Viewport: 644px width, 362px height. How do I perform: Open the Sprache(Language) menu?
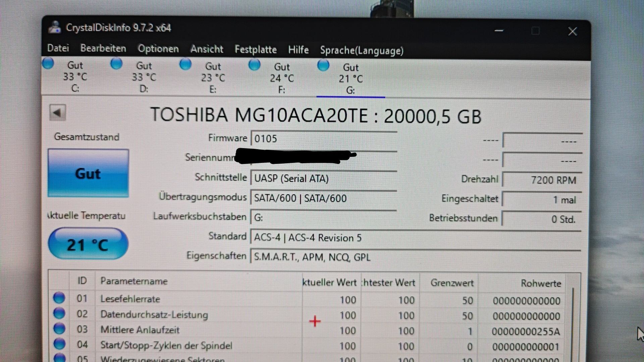[361, 51]
